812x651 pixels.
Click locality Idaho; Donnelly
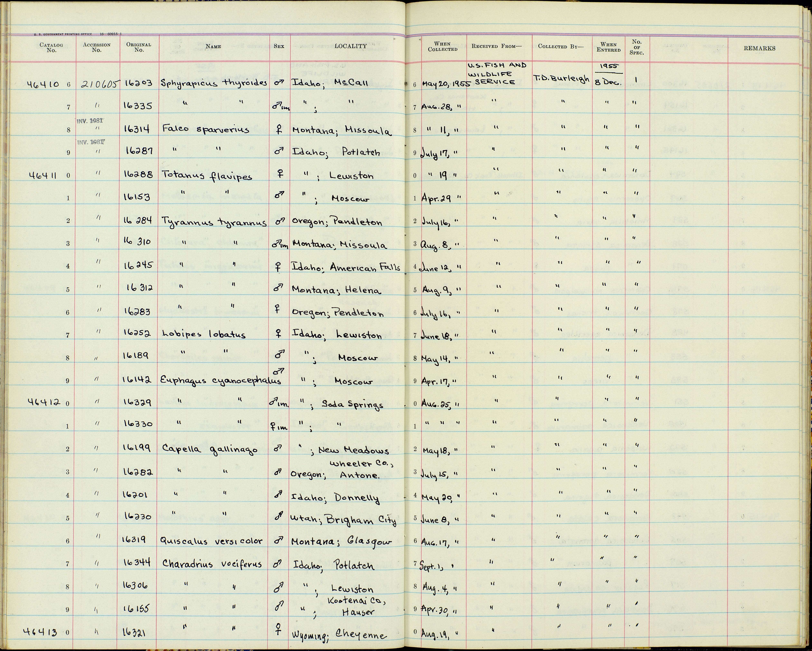pos(336,498)
